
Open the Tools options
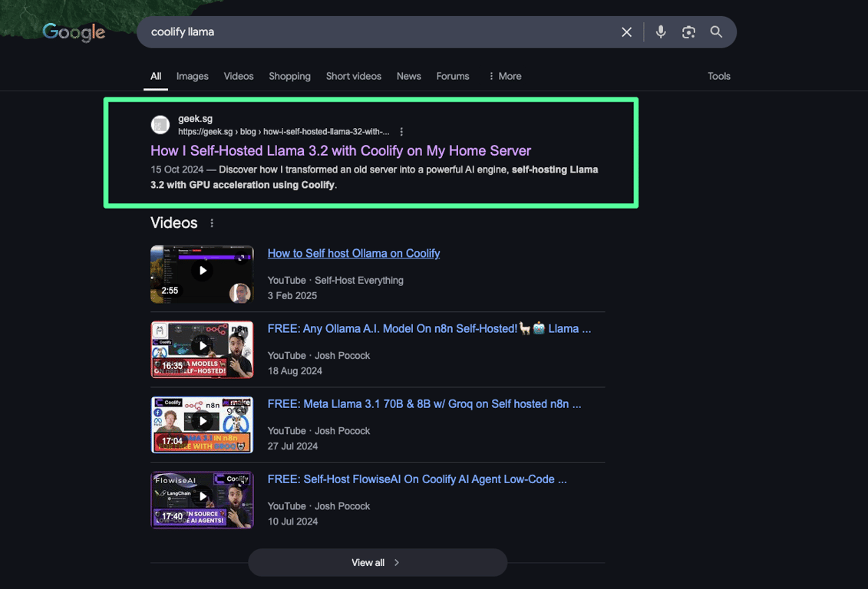pyautogui.click(x=718, y=77)
